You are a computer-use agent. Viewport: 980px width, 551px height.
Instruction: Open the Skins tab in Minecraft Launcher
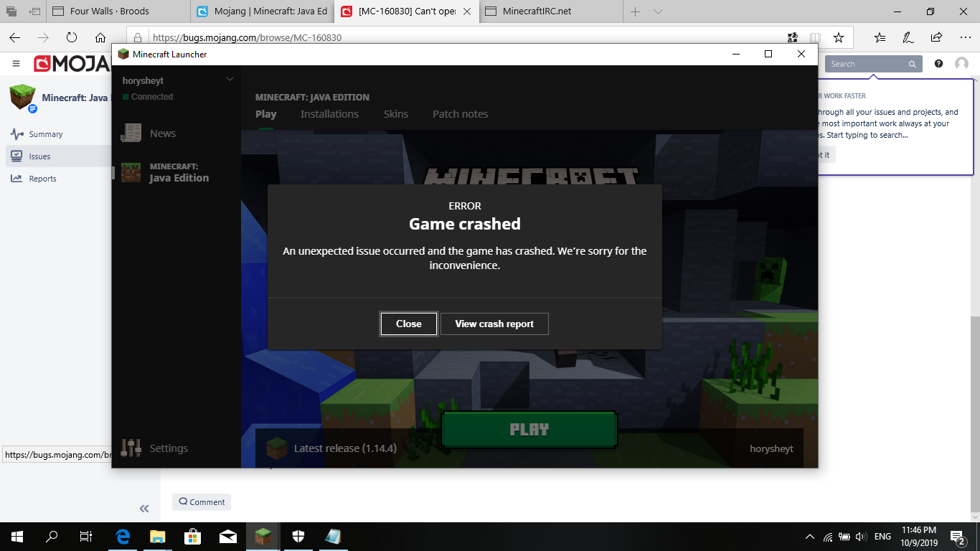[x=396, y=114]
